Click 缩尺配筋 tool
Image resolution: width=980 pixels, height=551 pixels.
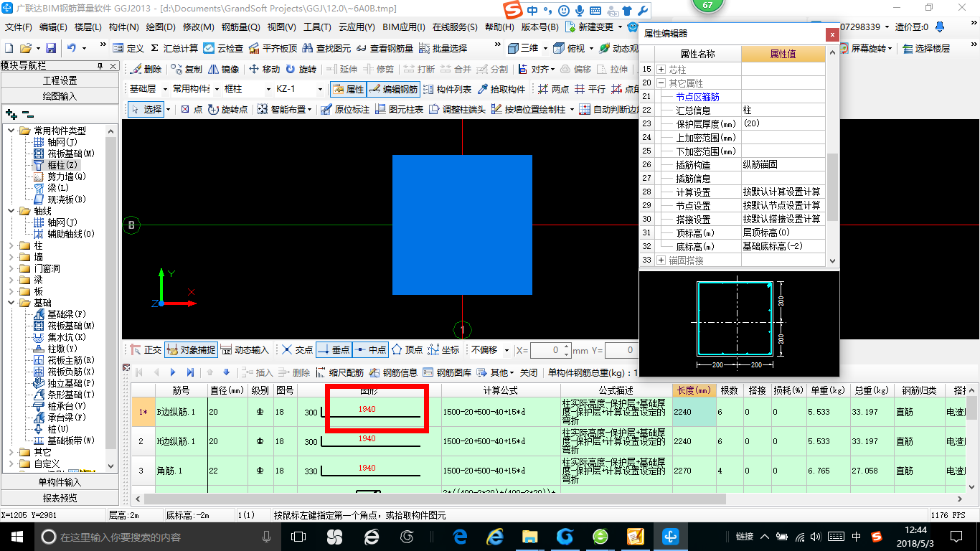pos(339,372)
